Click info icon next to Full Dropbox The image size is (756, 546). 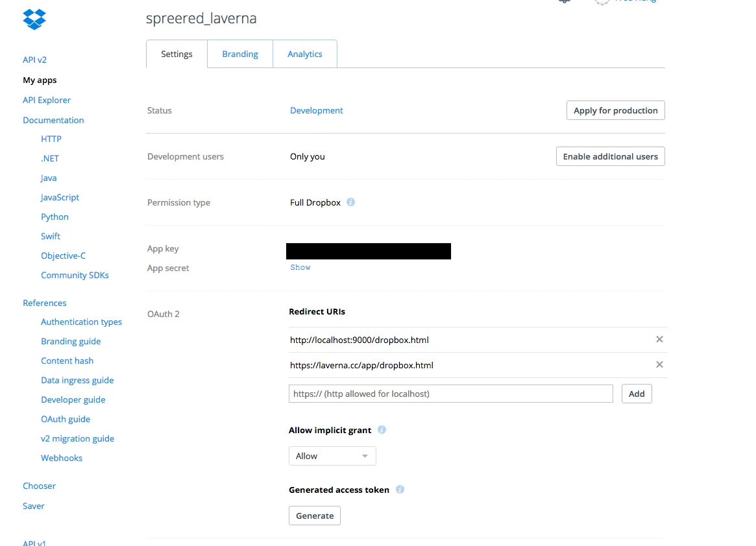pyautogui.click(x=350, y=202)
